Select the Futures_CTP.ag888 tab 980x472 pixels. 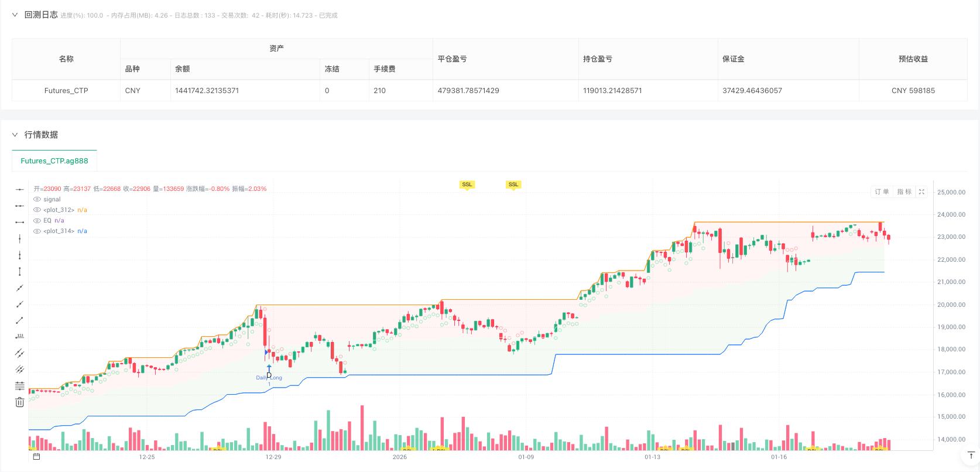pos(54,161)
